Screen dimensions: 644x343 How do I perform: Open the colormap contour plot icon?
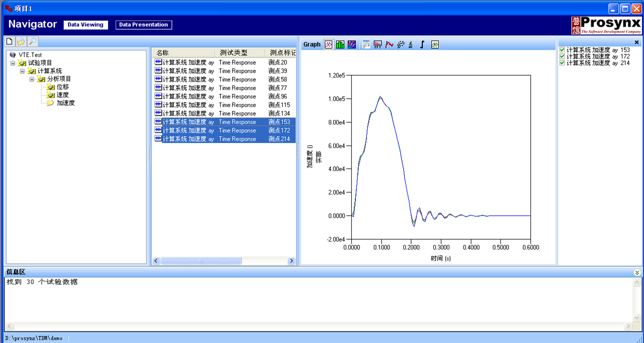tap(351, 45)
